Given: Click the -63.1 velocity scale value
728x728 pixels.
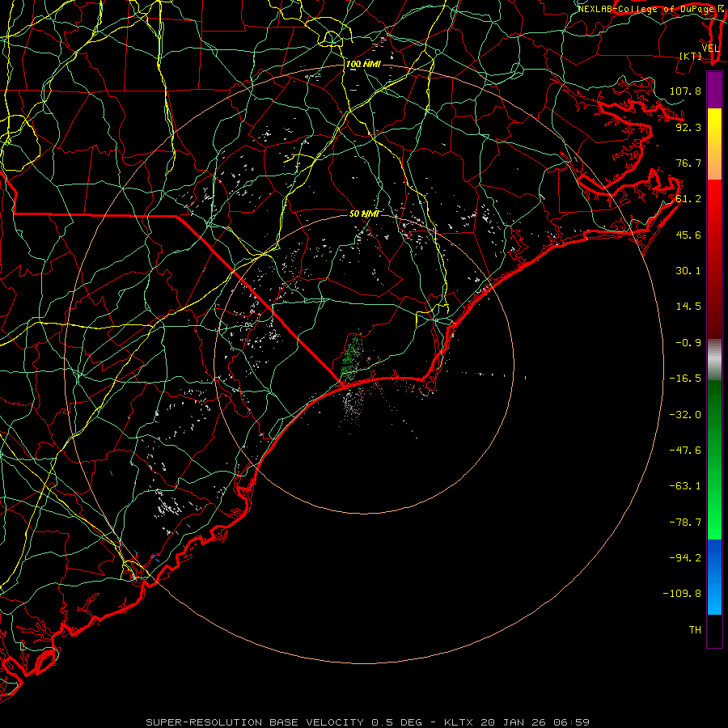Looking at the screenshot, I should point(685,486).
